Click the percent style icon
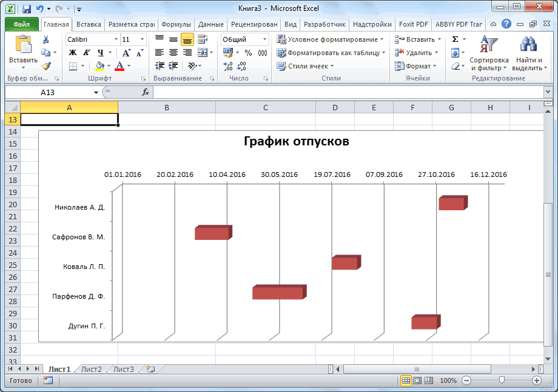The image size is (558, 392). (x=248, y=53)
